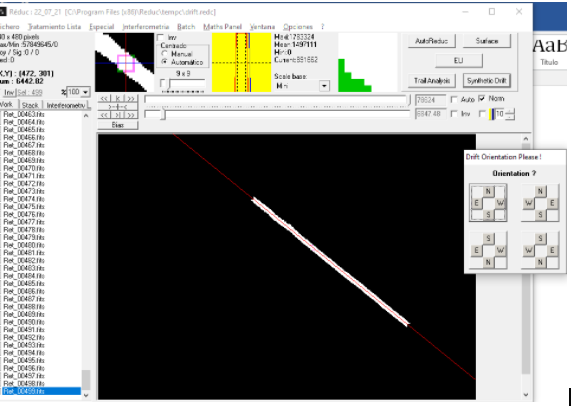Click the upper-row << rewind arrow button
Viewport: 573px width, 408px height.
tap(104, 99)
